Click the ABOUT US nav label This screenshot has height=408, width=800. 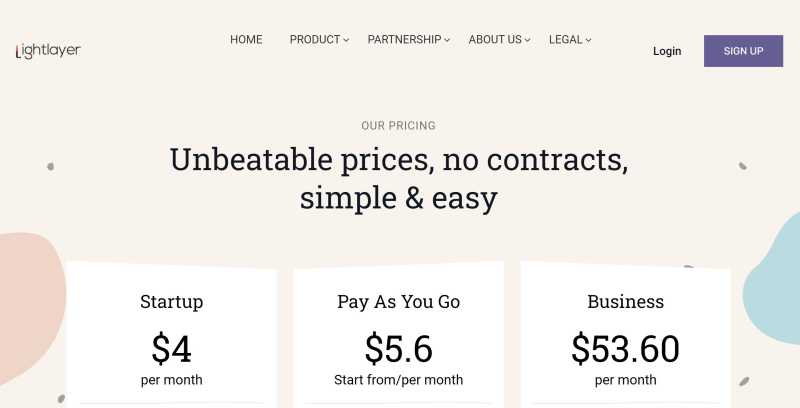[495, 40]
